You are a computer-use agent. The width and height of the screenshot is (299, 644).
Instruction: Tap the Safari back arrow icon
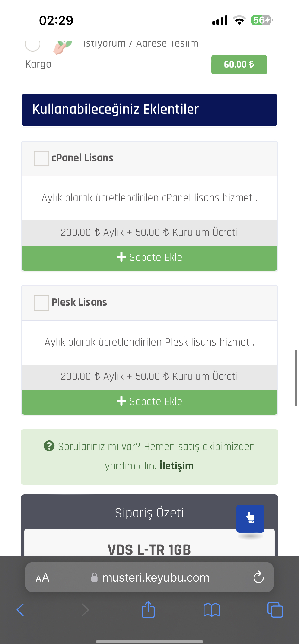point(20,610)
